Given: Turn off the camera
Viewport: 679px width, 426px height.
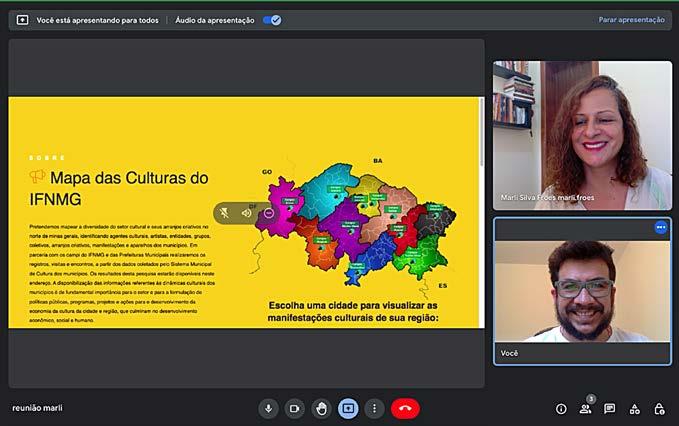Looking at the screenshot, I should pyautogui.click(x=294, y=408).
